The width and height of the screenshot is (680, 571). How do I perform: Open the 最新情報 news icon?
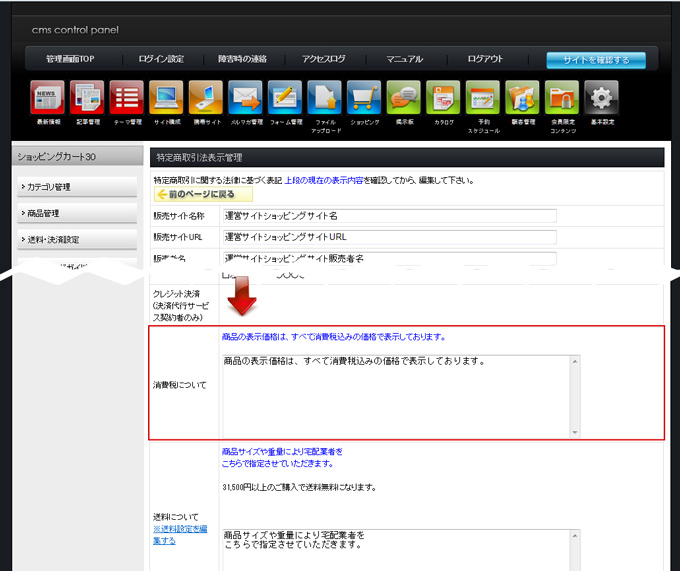pyautogui.click(x=47, y=98)
